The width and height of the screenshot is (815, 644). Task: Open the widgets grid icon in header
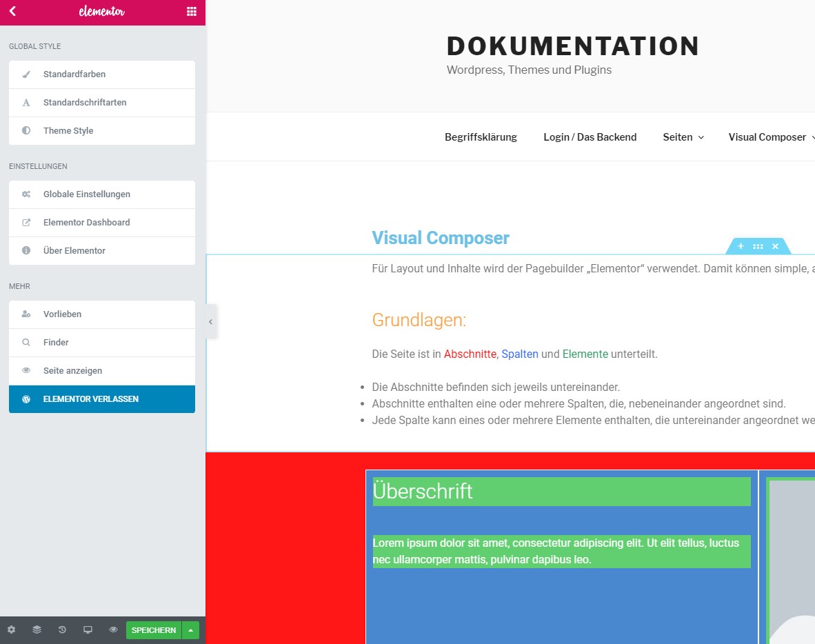[191, 12]
